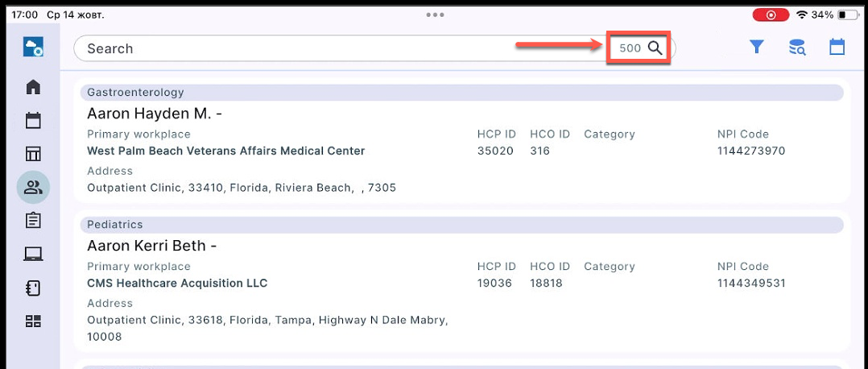
Task: Go to the Home sidebar icon
Action: (33, 87)
